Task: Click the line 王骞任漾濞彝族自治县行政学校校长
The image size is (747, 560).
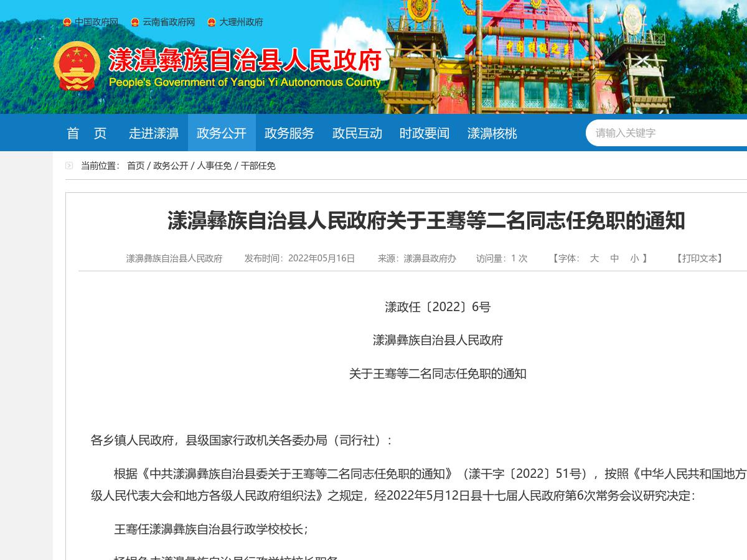Action: point(211,530)
